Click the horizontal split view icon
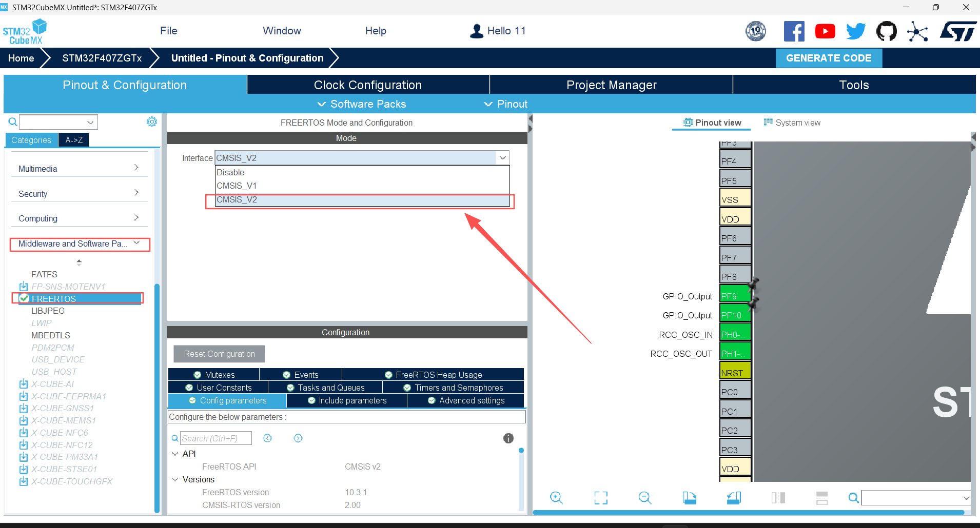 [x=822, y=498]
